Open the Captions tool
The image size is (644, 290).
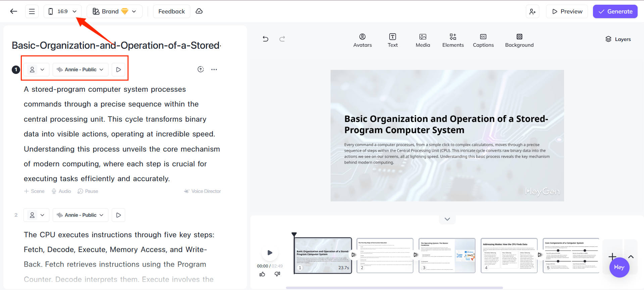point(483,40)
